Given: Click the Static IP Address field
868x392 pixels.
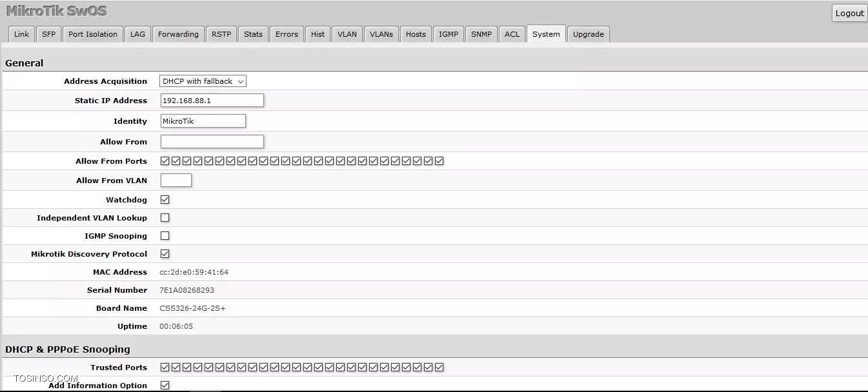Looking at the screenshot, I should pyautogui.click(x=212, y=101).
